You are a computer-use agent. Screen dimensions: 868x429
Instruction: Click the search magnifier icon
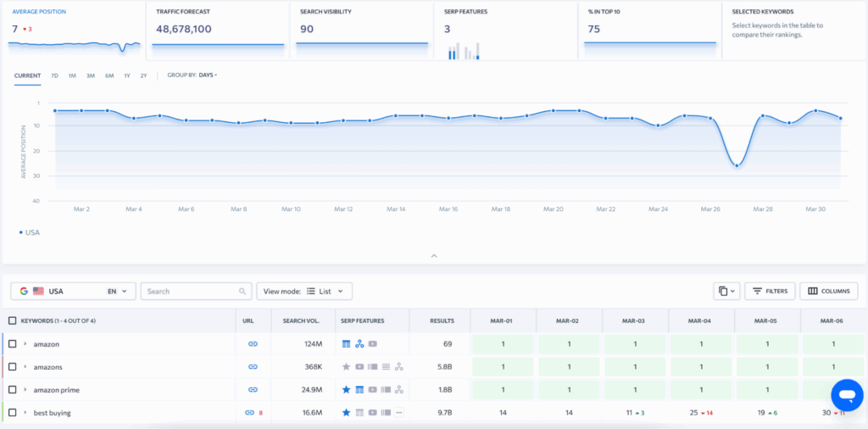242,291
